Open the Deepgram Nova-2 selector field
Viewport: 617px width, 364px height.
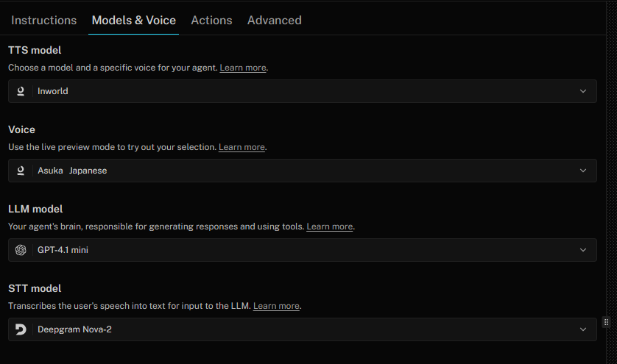coord(303,329)
